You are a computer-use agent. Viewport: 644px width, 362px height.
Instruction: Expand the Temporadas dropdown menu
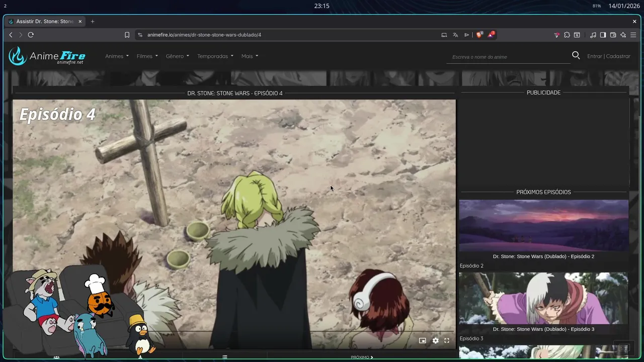coord(215,56)
